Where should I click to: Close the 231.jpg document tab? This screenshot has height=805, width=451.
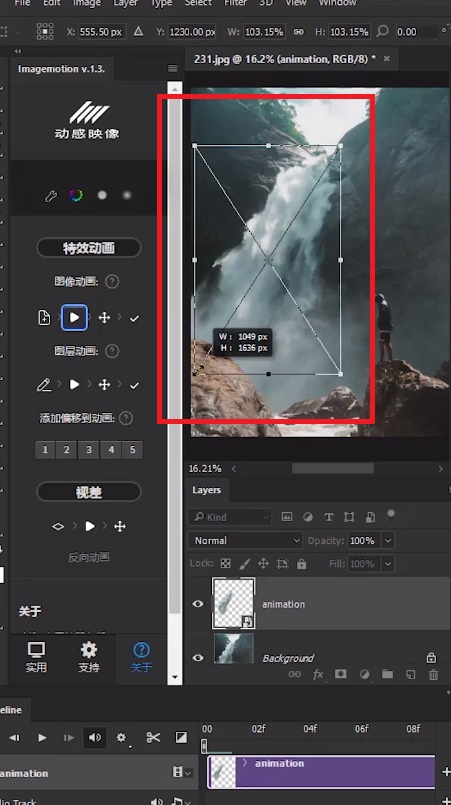coord(387,59)
